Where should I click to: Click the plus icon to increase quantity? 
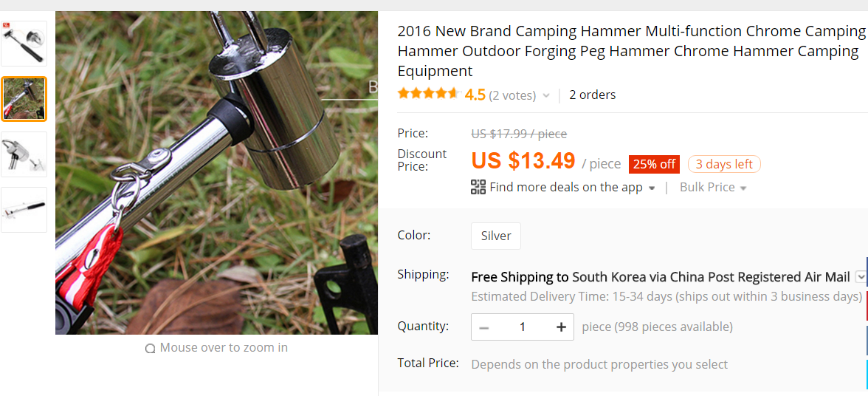pyautogui.click(x=561, y=327)
